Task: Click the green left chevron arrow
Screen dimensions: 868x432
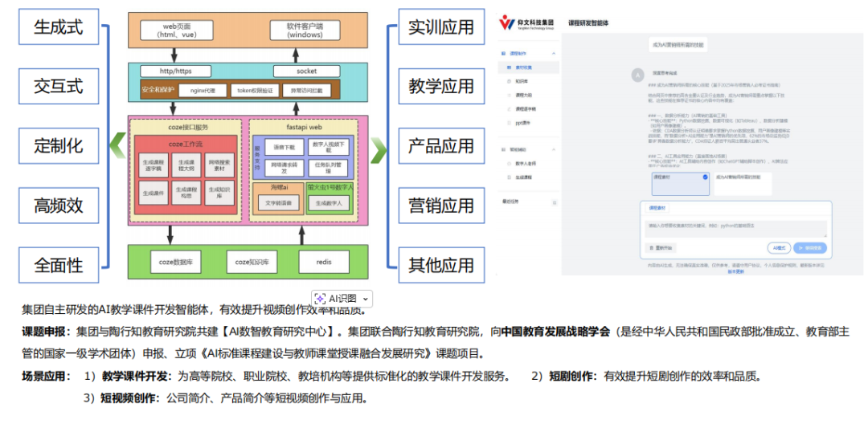Action: click(117, 147)
